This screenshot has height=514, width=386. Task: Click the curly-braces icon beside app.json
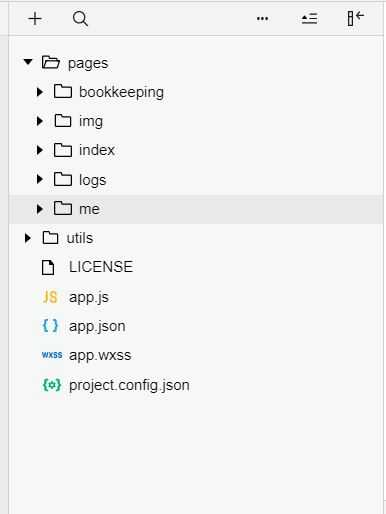[x=50, y=326]
